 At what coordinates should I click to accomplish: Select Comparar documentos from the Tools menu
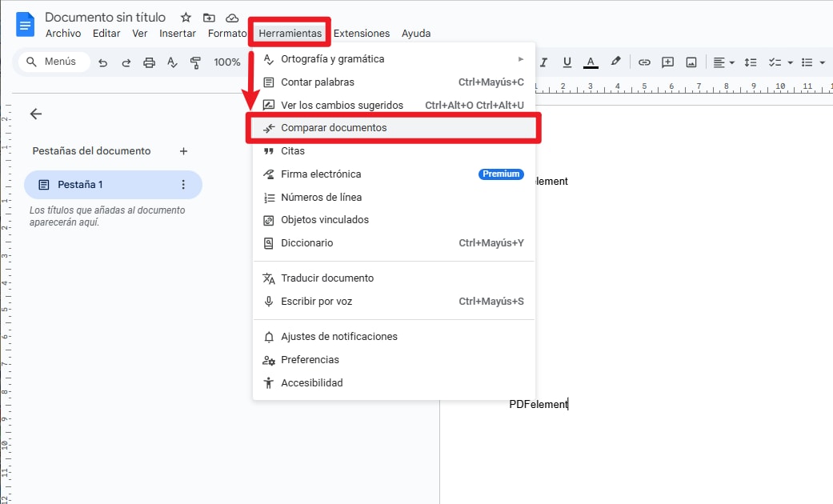tap(334, 127)
